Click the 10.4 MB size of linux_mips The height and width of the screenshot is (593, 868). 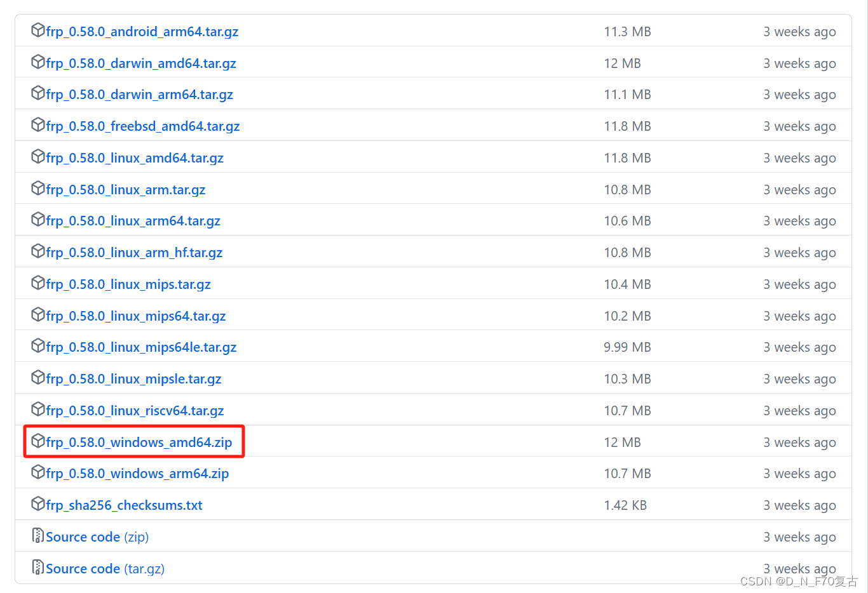(x=628, y=284)
